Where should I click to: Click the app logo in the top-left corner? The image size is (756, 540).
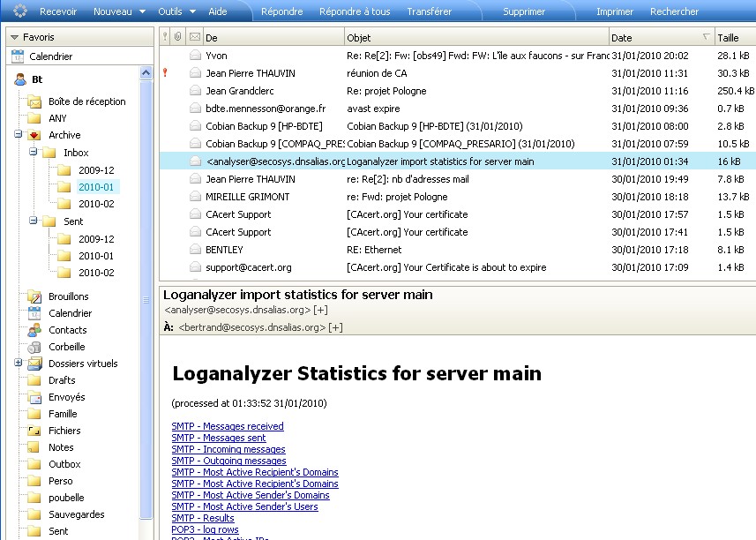pos(19,11)
